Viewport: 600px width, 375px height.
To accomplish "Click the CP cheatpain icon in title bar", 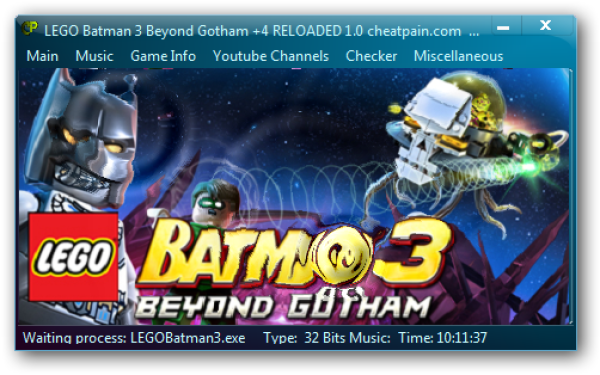I will click(x=29, y=28).
